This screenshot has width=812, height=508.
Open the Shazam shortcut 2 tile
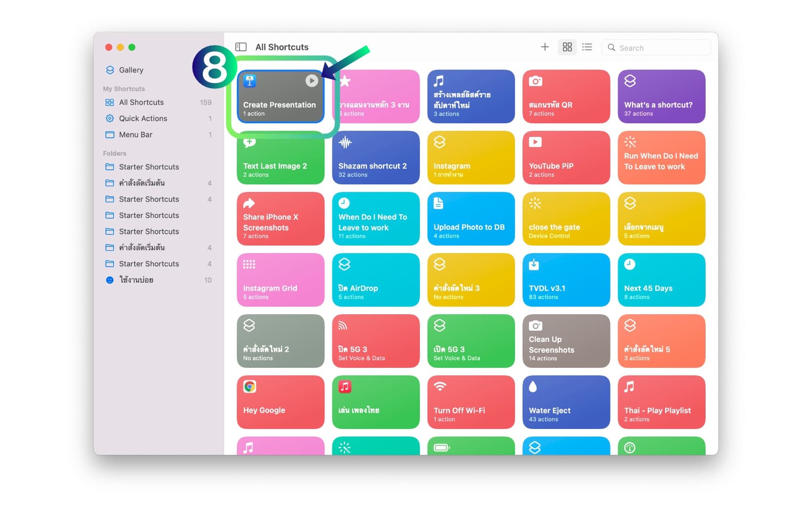point(375,158)
